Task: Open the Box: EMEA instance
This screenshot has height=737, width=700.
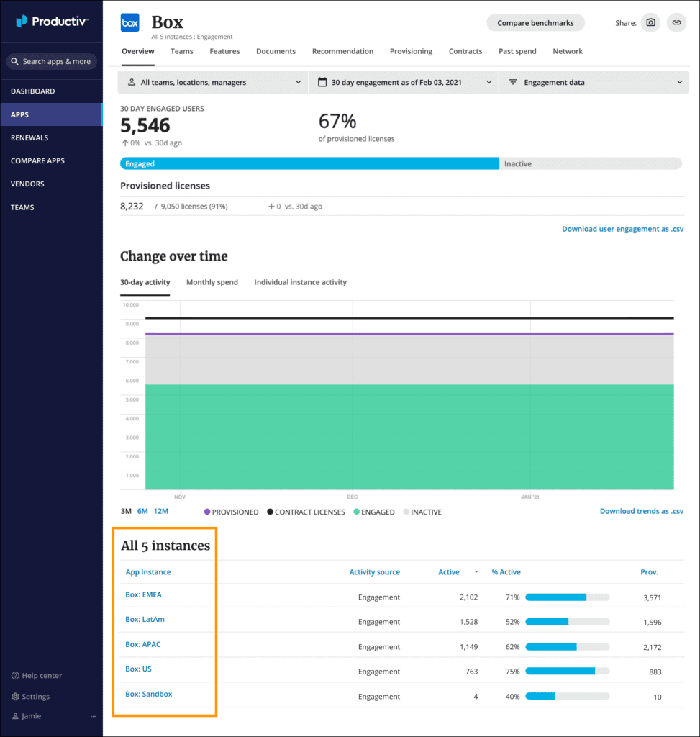Action: (x=143, y=594)
